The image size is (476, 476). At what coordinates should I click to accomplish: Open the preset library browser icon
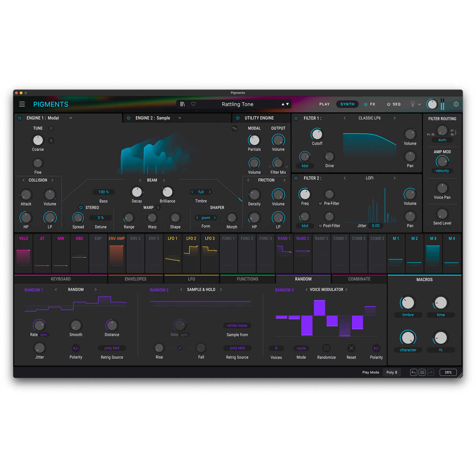182,104
